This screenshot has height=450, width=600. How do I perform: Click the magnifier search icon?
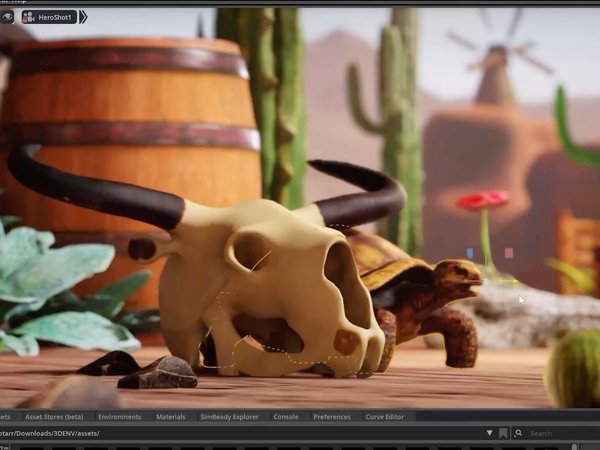520,433
